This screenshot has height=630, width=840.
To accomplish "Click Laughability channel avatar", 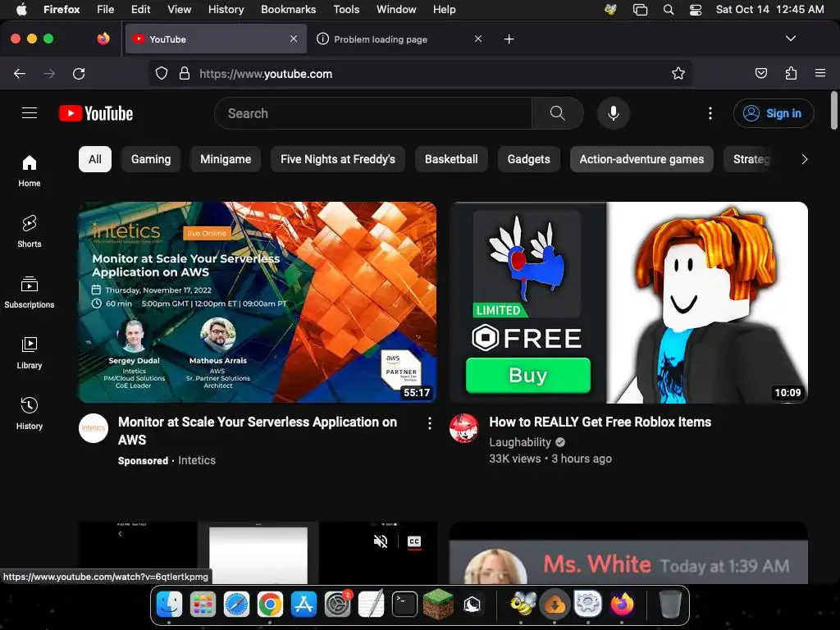I will (x=464, y=428).
